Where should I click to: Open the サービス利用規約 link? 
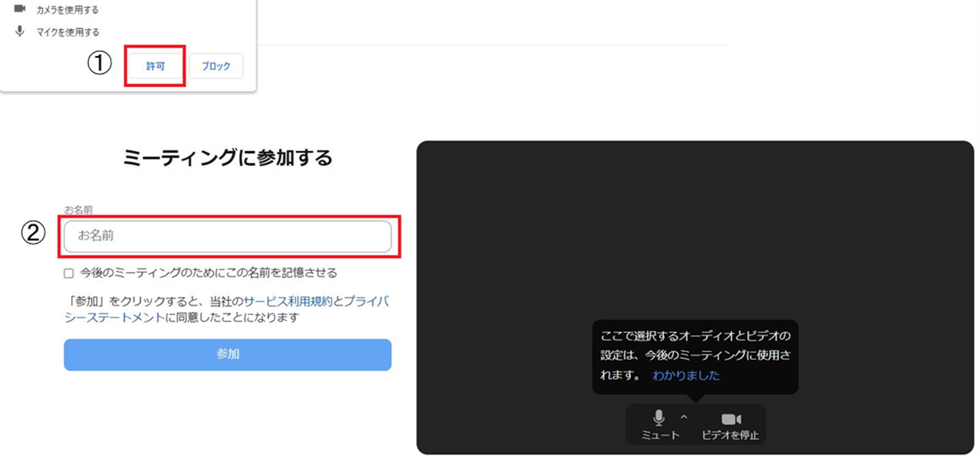coord(288,301)
